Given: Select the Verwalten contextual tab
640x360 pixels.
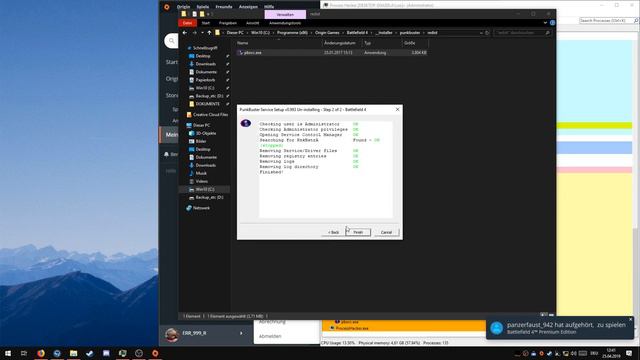Looking at the screenshot, I should 285,14.
